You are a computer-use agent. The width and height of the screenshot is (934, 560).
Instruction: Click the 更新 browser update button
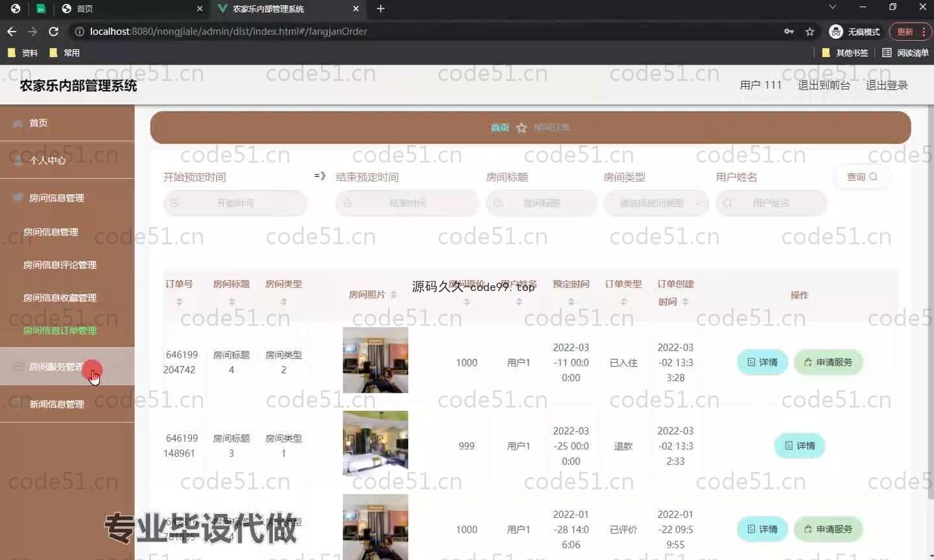coord(911,31)
